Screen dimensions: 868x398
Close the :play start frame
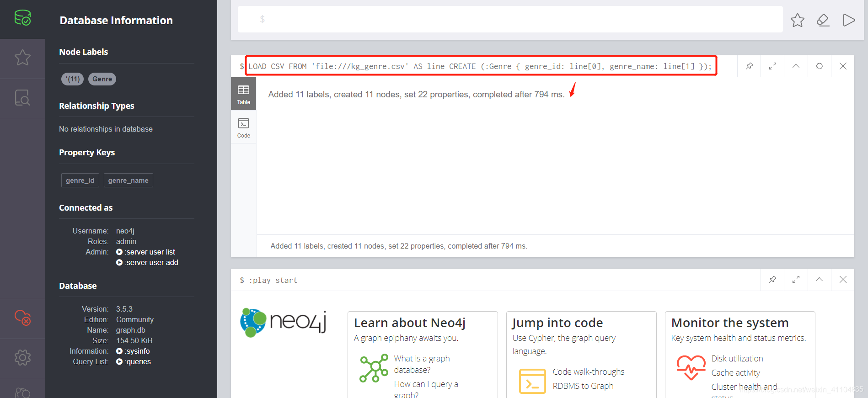(843, 280)
